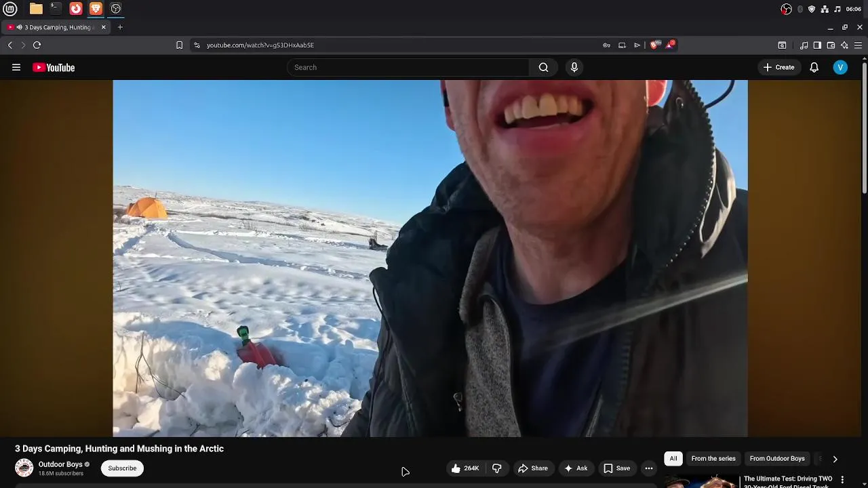This screenshot has height=488, width=868.
Task: Show the calendar from the 06:06 clock
Action: [854, 9]
